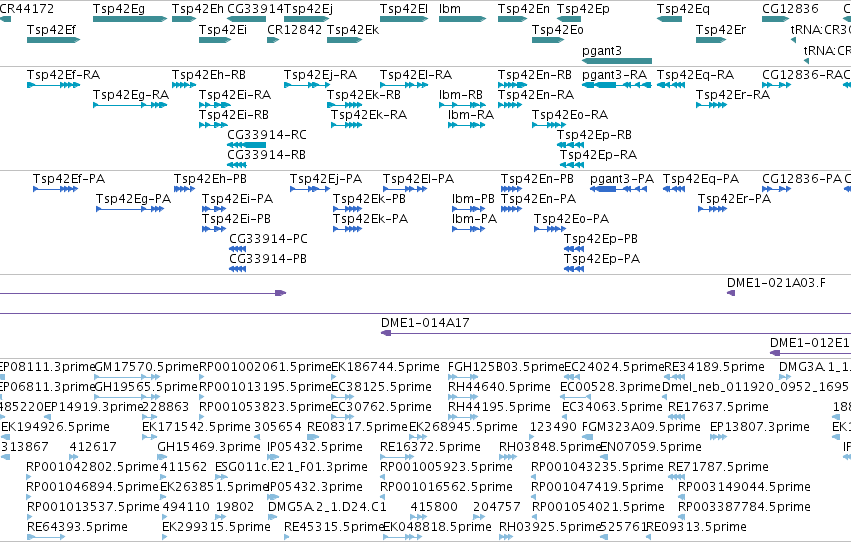
Task: Open the Tsp42Eq-PA protein label
Action: [701, 178]
